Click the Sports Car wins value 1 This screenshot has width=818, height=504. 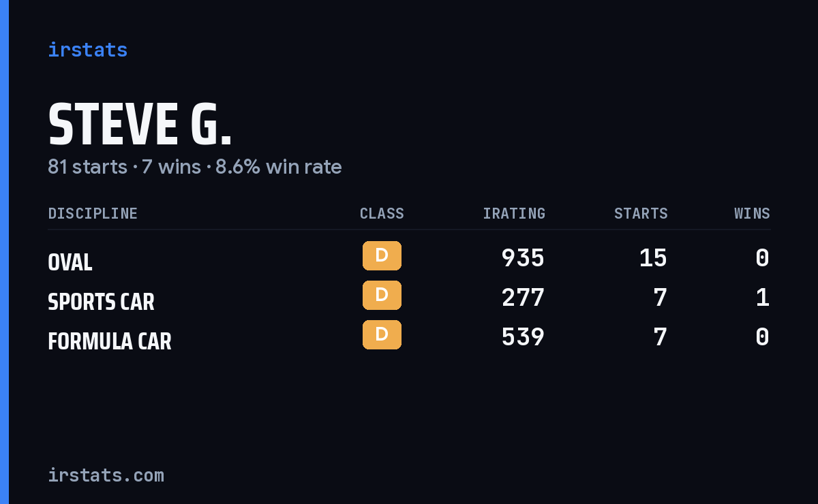(763, 298)
